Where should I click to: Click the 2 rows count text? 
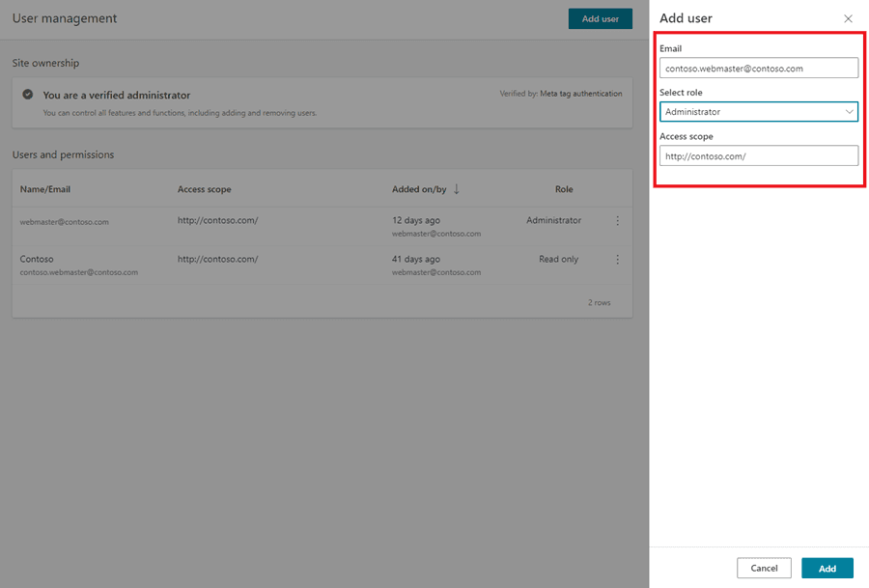599,302
